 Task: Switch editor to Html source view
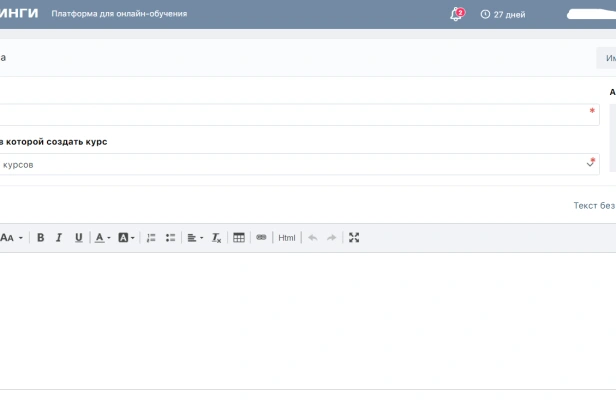(287, 238)
